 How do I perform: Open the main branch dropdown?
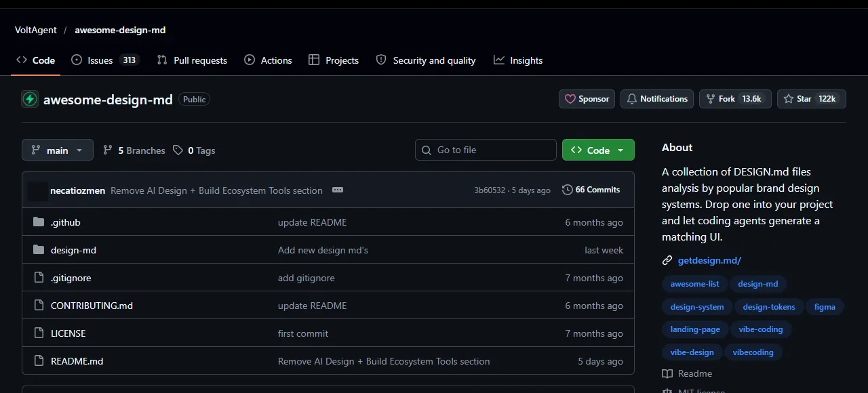click(x=58, y=150)
